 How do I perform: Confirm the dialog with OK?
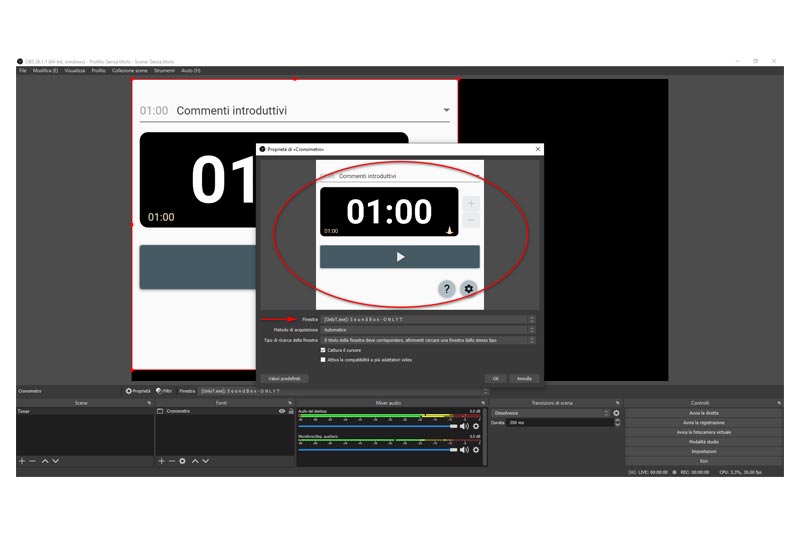(x=495, y=378)
